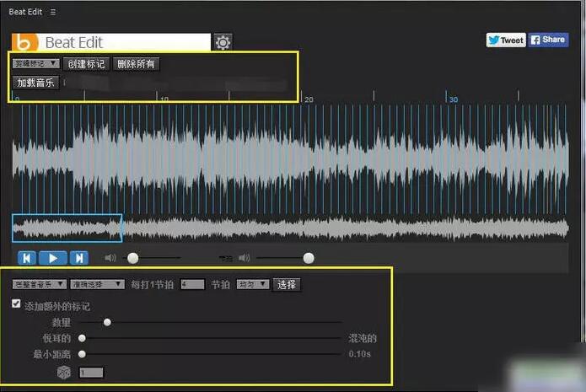The image size is (586, 392).
Task: Jump to the next beat
Action: (x=79, y=258)
